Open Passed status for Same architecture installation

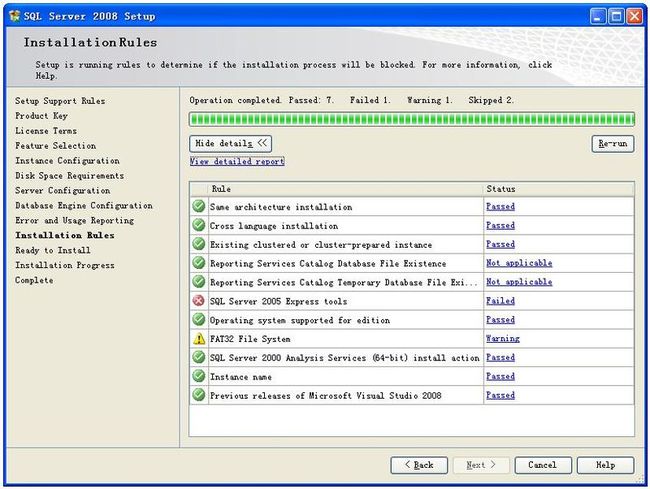click(x=500, y=206)
